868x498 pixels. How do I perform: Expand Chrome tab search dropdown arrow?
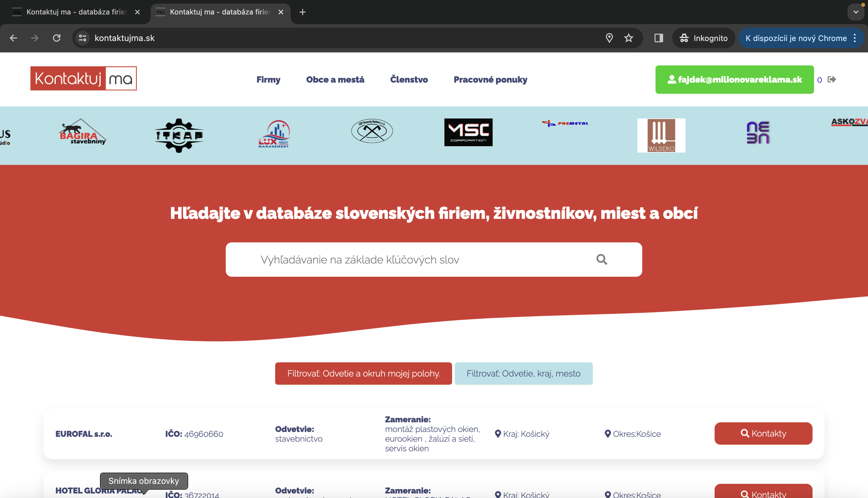click(x=855, y=12)
